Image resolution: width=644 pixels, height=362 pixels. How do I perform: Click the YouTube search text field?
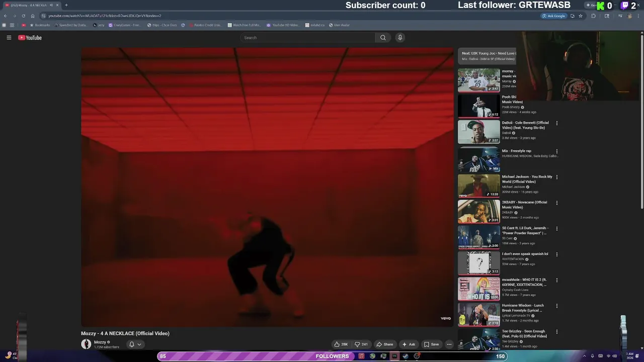click(x=307, y=38)
